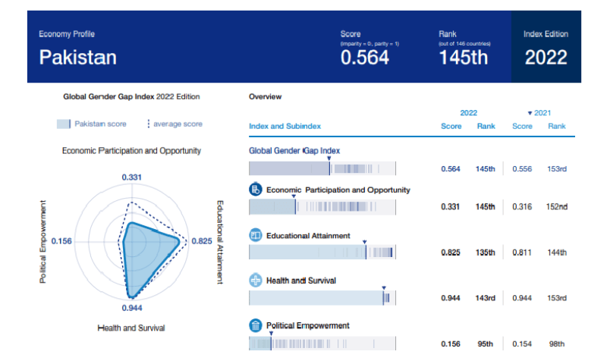Click the Health and Survival distribution bar
This screenshot has height=364, width=607.
322,298
